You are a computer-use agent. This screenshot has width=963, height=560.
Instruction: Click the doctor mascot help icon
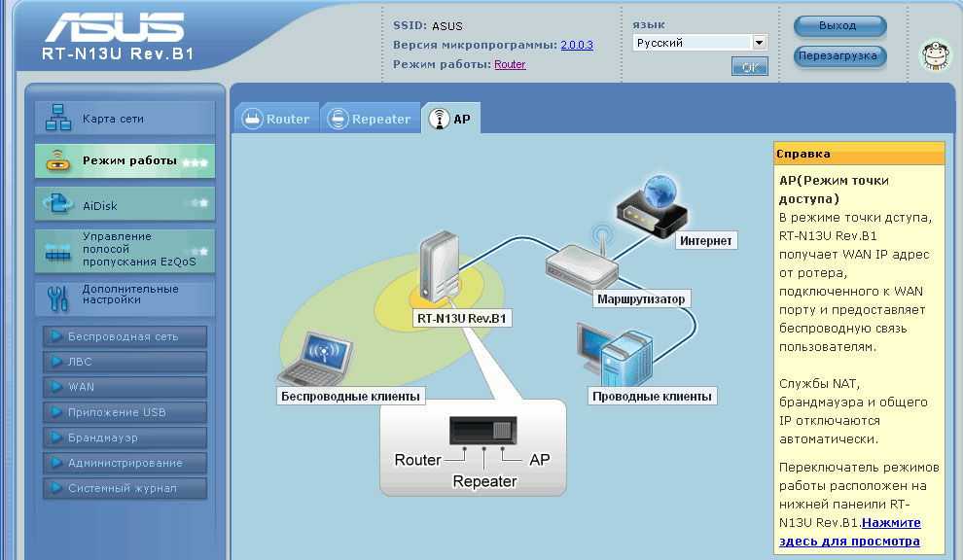coord(935,55)
